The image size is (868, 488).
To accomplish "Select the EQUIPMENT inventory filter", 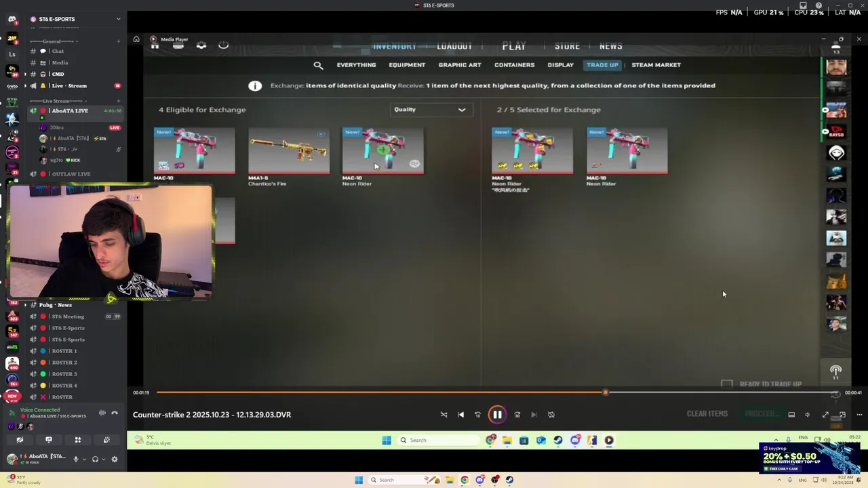I will click(407, 65).
